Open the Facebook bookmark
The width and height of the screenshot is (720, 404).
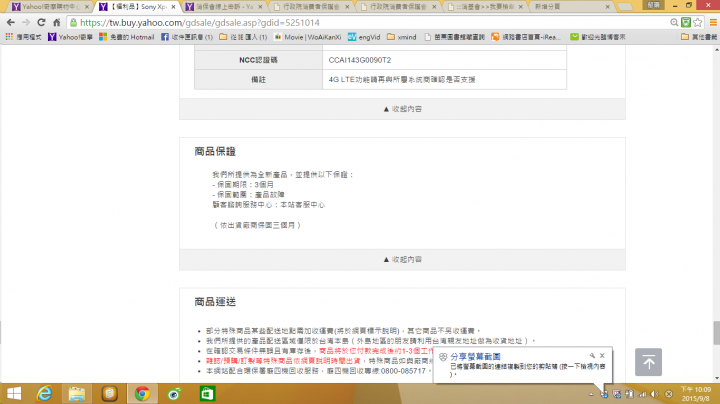[x=187, y=37]
